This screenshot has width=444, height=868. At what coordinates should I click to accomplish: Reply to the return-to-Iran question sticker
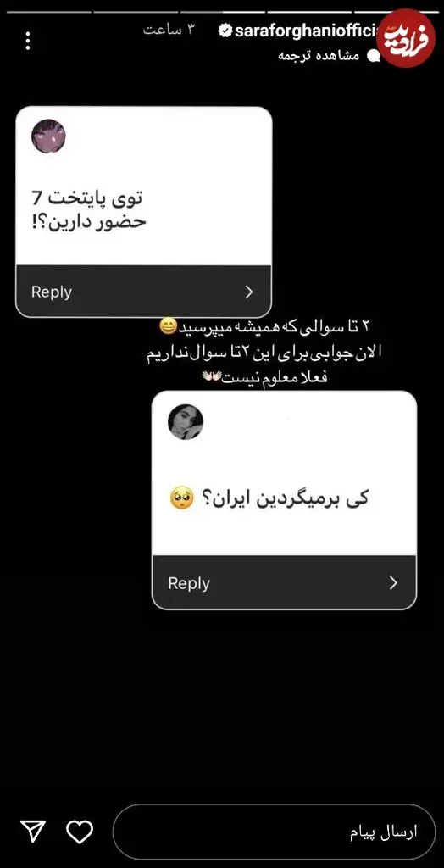284,583
